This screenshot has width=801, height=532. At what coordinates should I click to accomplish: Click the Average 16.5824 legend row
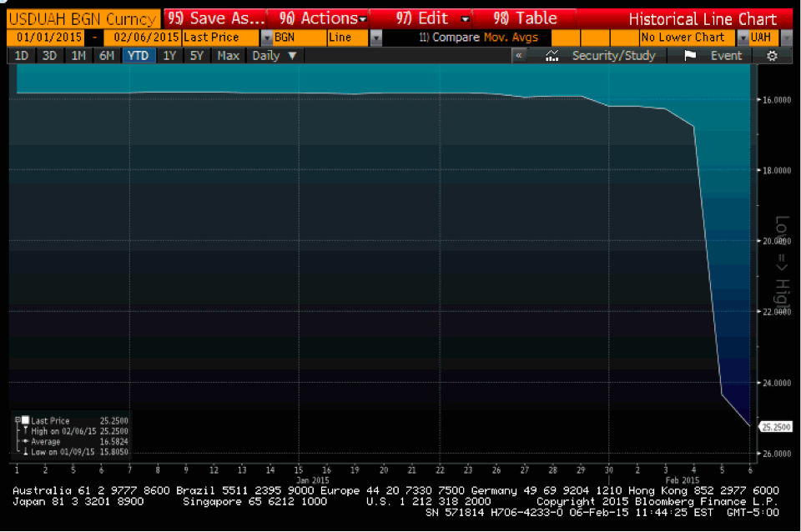(74, 442)
